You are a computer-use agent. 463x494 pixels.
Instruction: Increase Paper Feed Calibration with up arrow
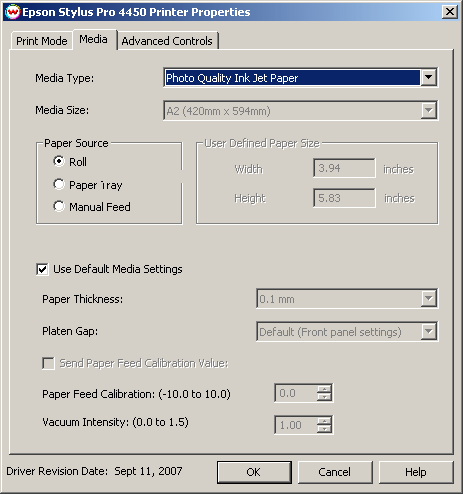[324, 389]
